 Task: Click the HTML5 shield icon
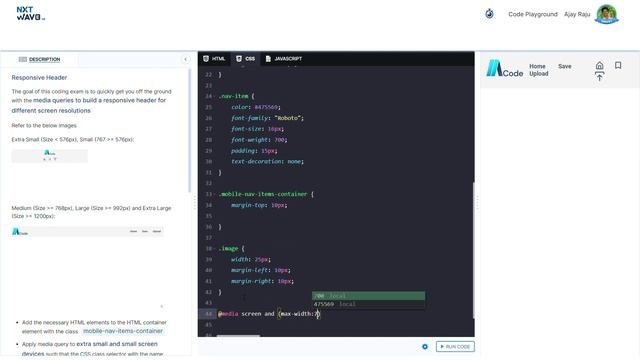click(206, 59)
